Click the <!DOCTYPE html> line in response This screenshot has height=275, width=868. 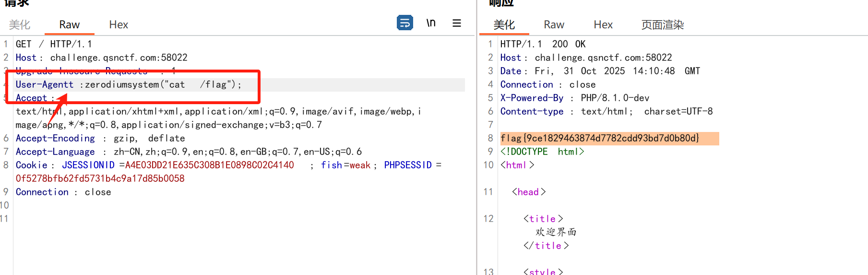pyautogui.click(x=542, y=152)
